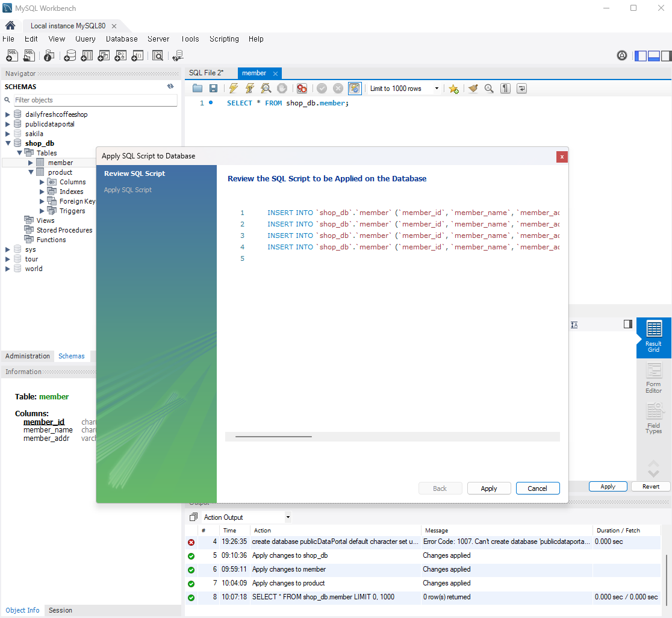The image size is (672, 618).
Task: Create new stored procedure icon
Action: 120,55
